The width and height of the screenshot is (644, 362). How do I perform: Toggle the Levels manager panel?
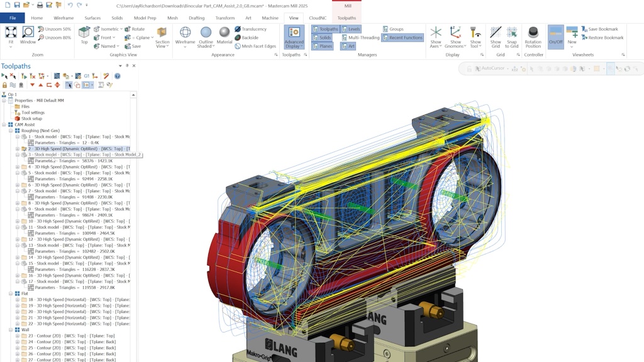click(x=351, y=29)
